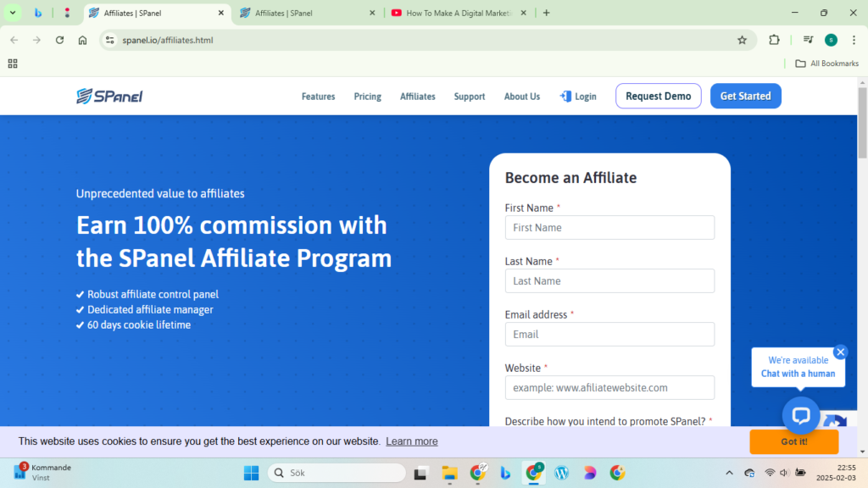The image size is (868, 488).
Task: Click the Request Demo button
Action: tap(658, 97)
